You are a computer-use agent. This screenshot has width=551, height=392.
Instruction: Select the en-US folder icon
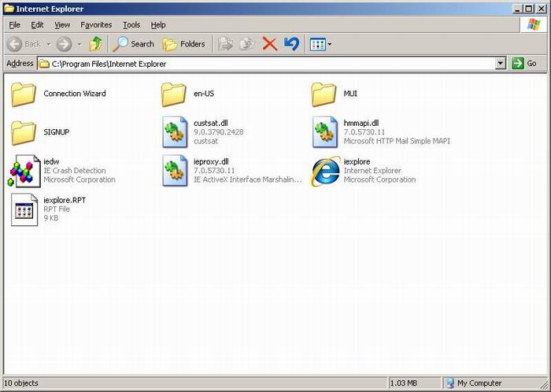174,94
